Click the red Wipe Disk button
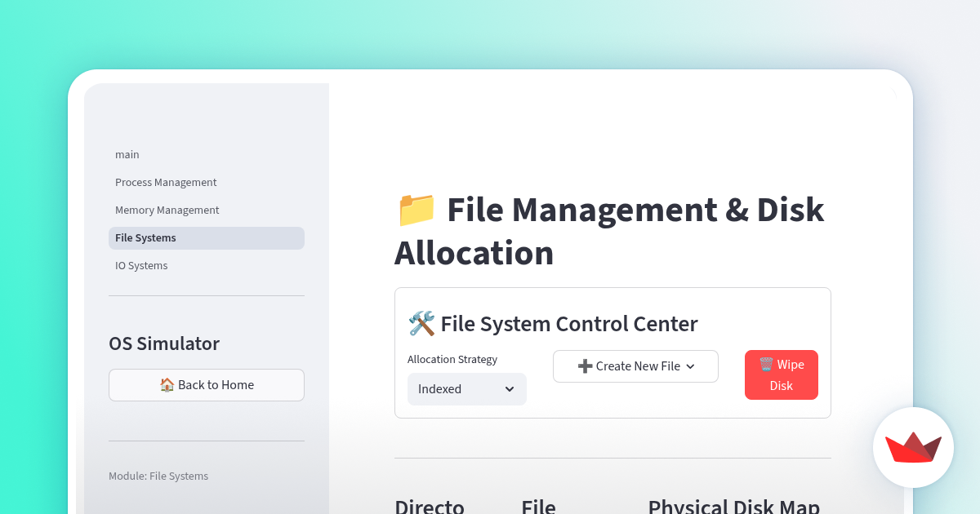This screenshot has width=980, height=514. tap(782, 375)
